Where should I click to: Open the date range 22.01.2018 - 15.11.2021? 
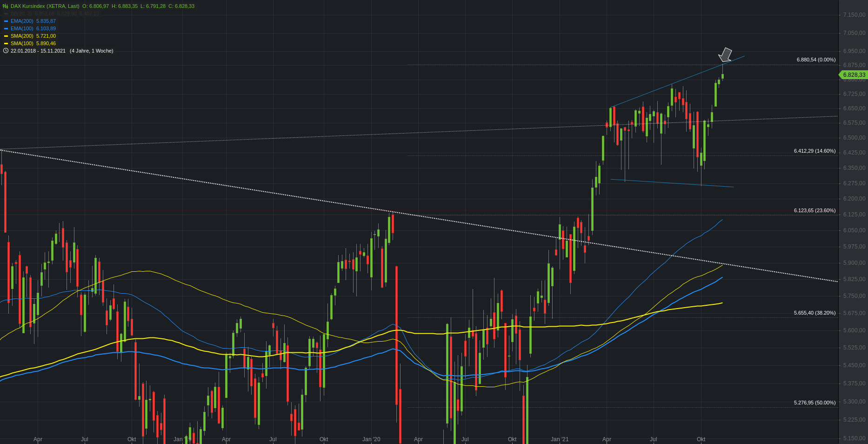(x=38, y=51)
